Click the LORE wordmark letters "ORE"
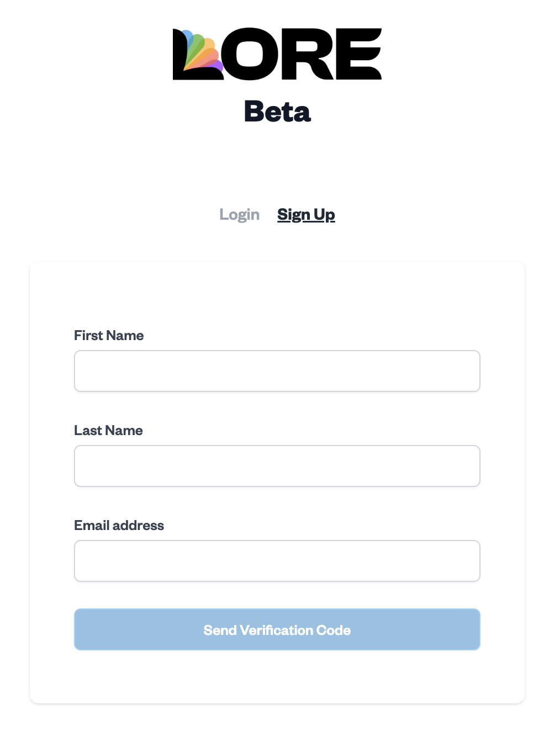Viewport: 560px width, 731px height. coord(303,54)
